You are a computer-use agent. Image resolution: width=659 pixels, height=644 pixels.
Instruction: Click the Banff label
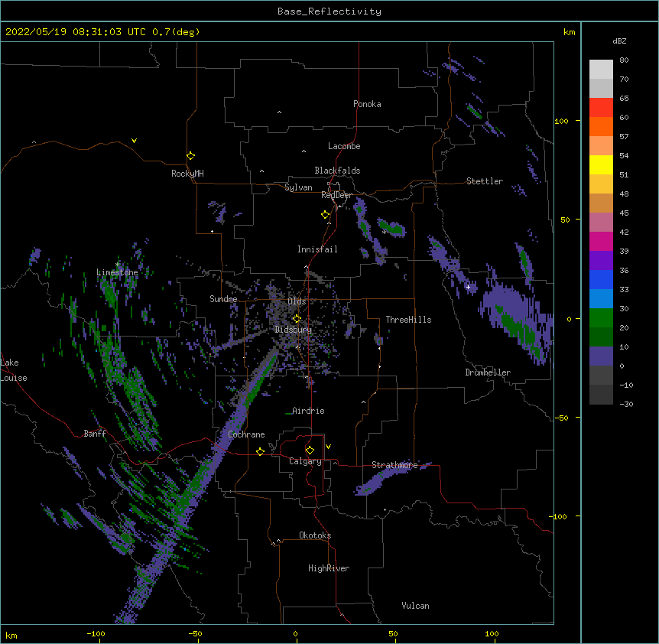[95, 434]
